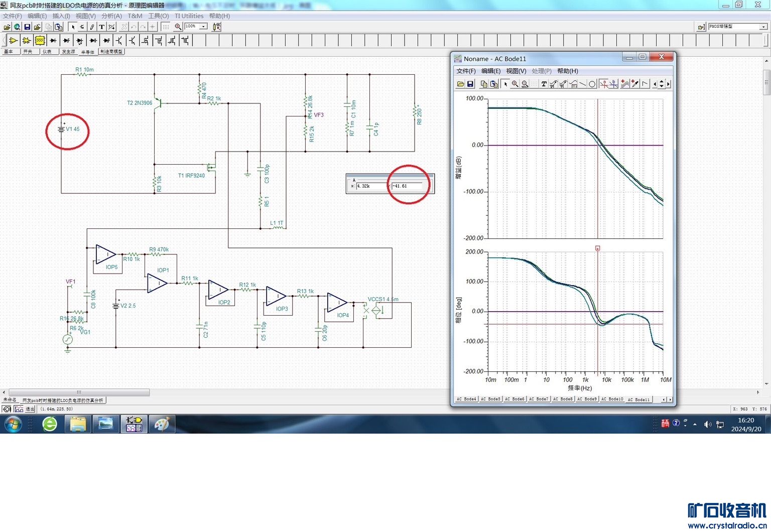Toggle cursor B tool in Bode window

click(614, 84)
